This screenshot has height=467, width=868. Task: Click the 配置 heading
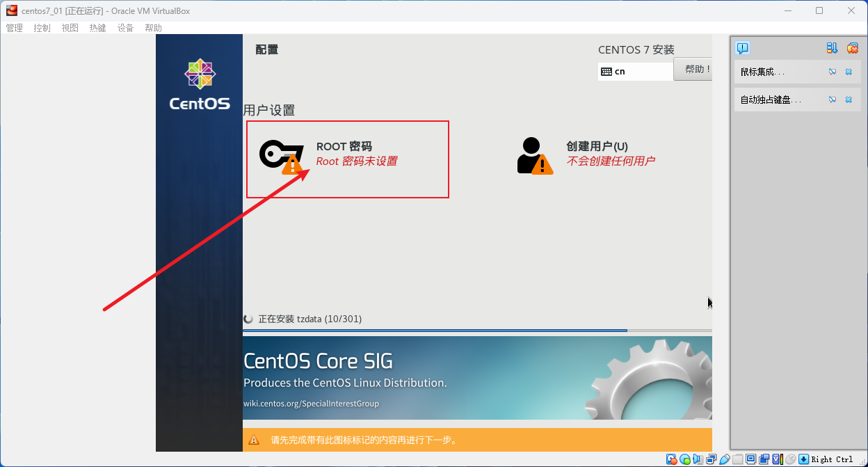coord(267,49)
